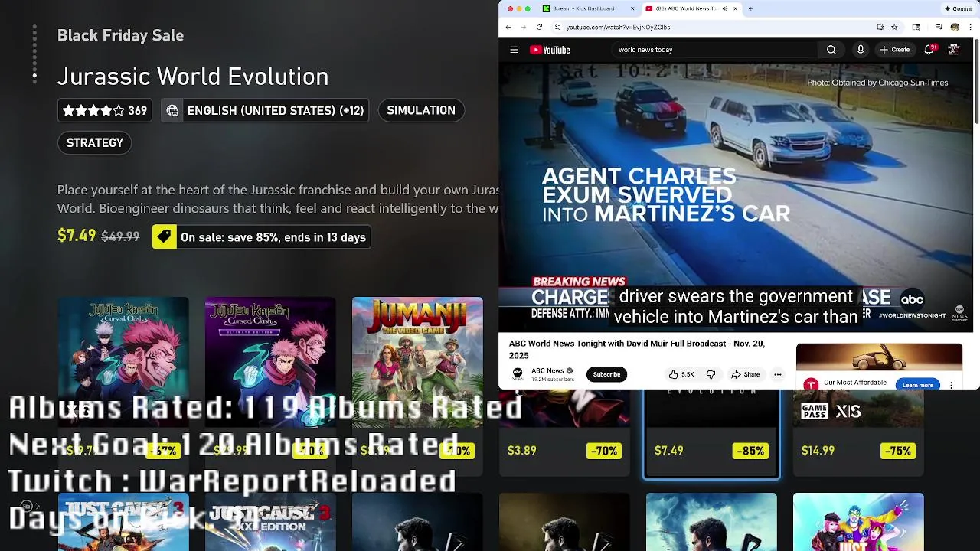
Task: Open a new Chrome tab
Action: [750, 8]
